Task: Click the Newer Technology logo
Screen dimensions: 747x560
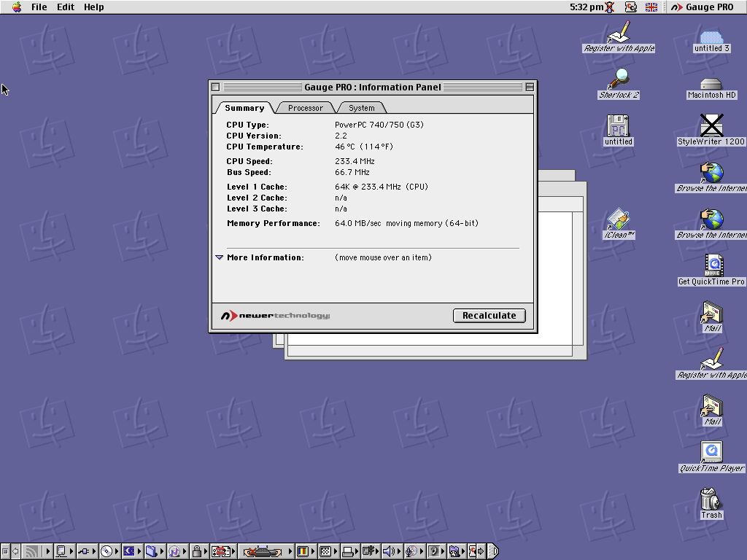Action: point(275,316)
